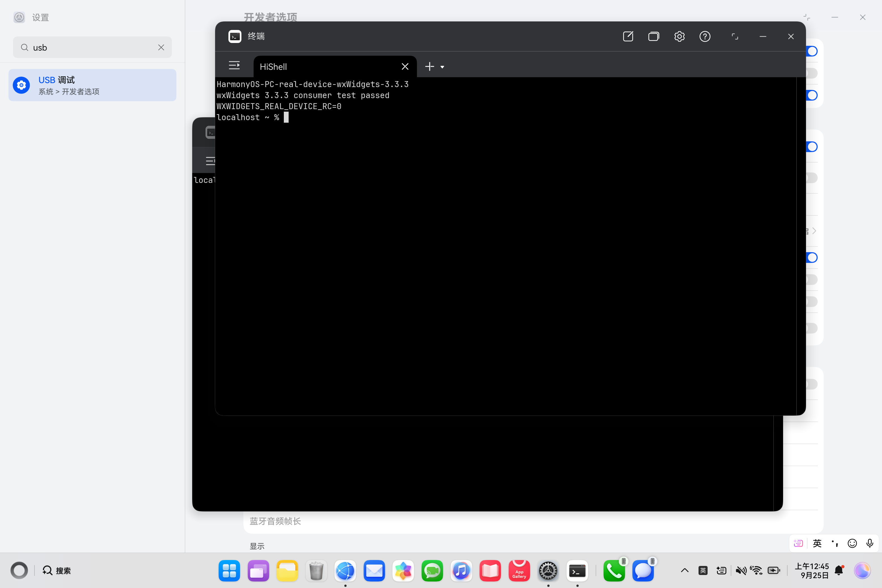Open Terminal settings via the gear icon

680,36
